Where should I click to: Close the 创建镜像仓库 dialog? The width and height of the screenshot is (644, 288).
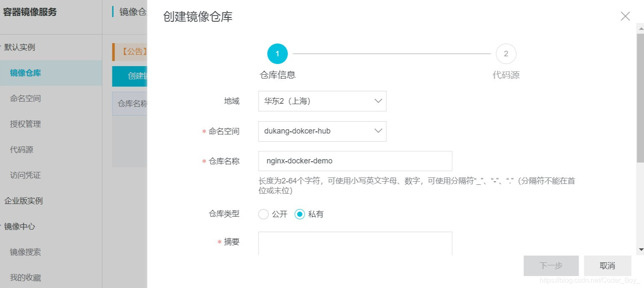tap(625, 16)
